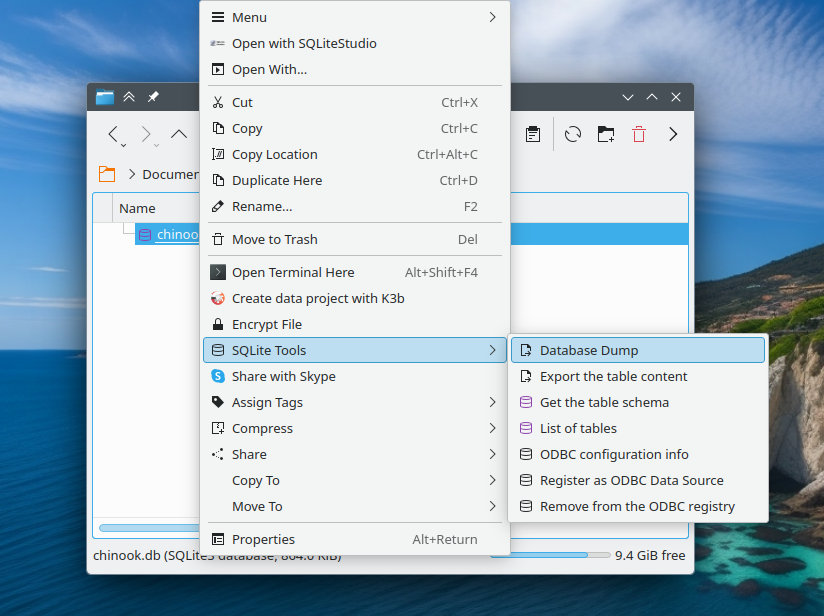Click the K3b disc icon
Screen dimensions: 824x616
pos(218,299)
